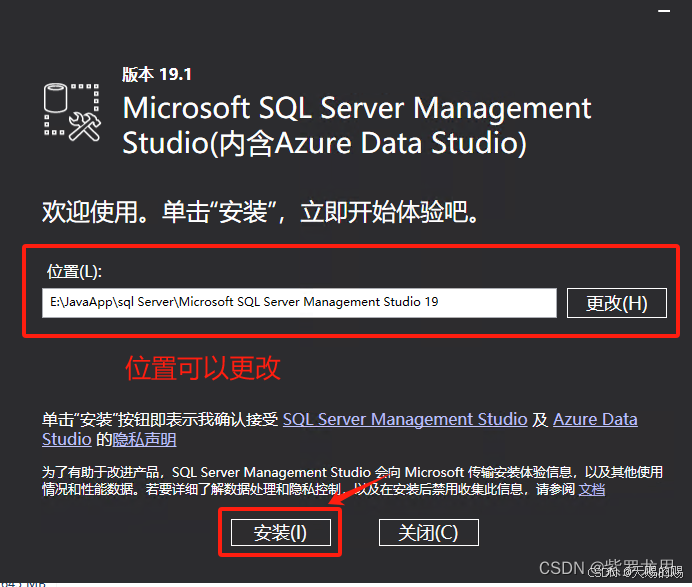Click the Install (安装) button
692x587 pixels.
[281, 532]
